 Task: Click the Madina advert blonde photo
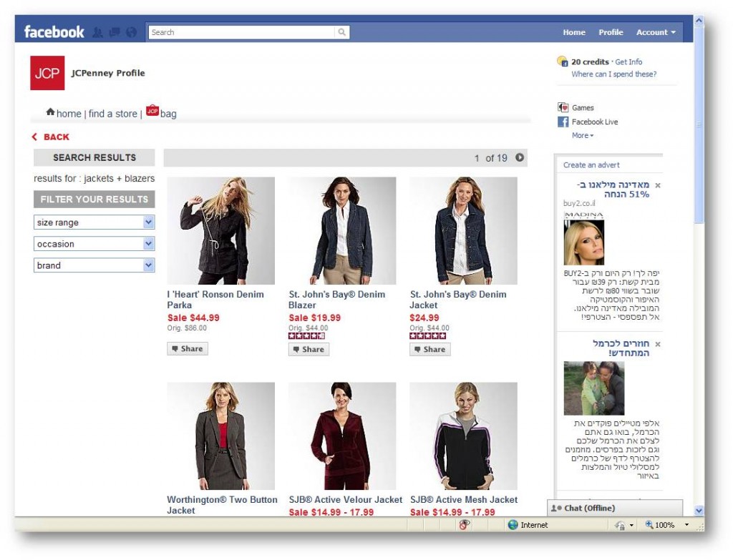pos(584,242)
